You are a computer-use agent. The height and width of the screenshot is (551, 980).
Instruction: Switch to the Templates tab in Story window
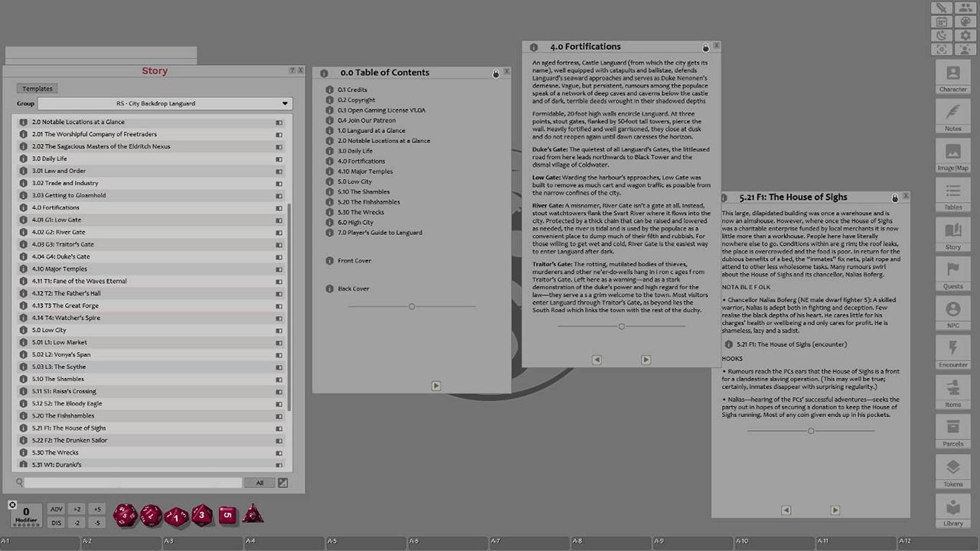(x=36, y=88)
